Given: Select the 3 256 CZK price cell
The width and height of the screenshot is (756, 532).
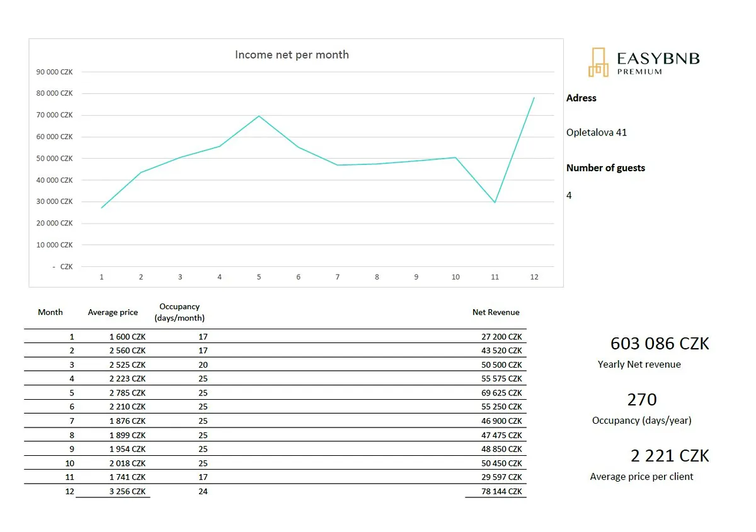Looking at the screenshot, I should pyautogui.click(x=127, y=491).
